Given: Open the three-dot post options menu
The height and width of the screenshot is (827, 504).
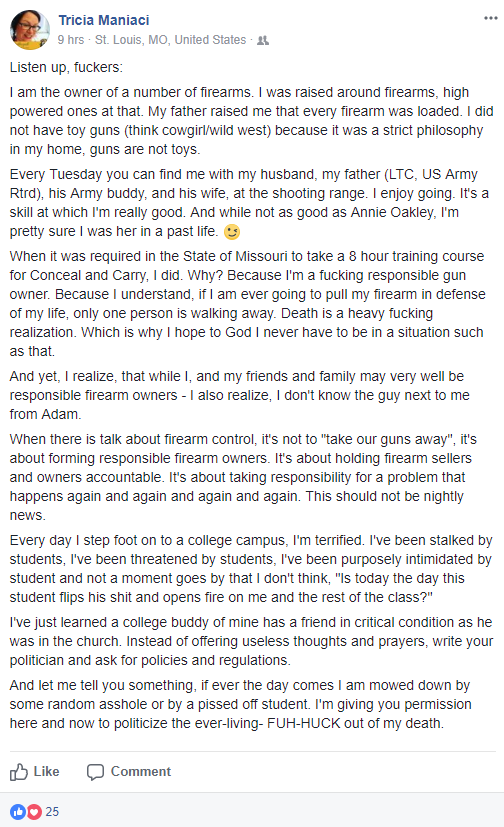Looking at the screenshot, I should pos(491,18).
